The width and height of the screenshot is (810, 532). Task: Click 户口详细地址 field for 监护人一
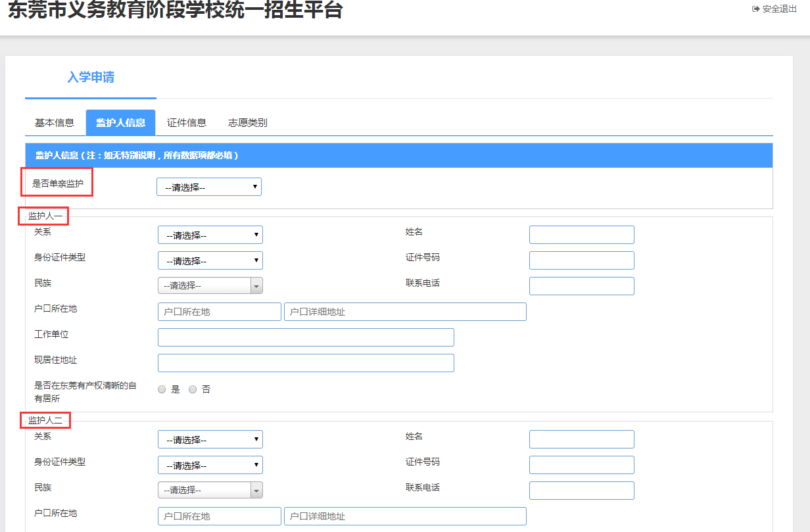pyautogui.click(x=405, y=312)
